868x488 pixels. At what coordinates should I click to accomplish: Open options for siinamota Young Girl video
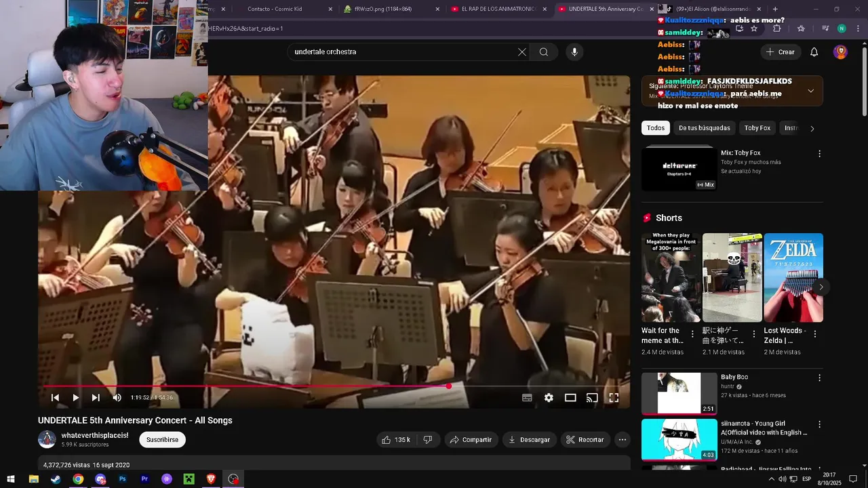819,424
